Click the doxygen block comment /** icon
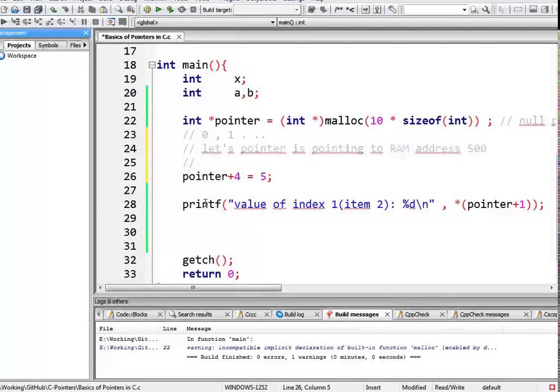This screenshot has width=560, height=392. 338,10
